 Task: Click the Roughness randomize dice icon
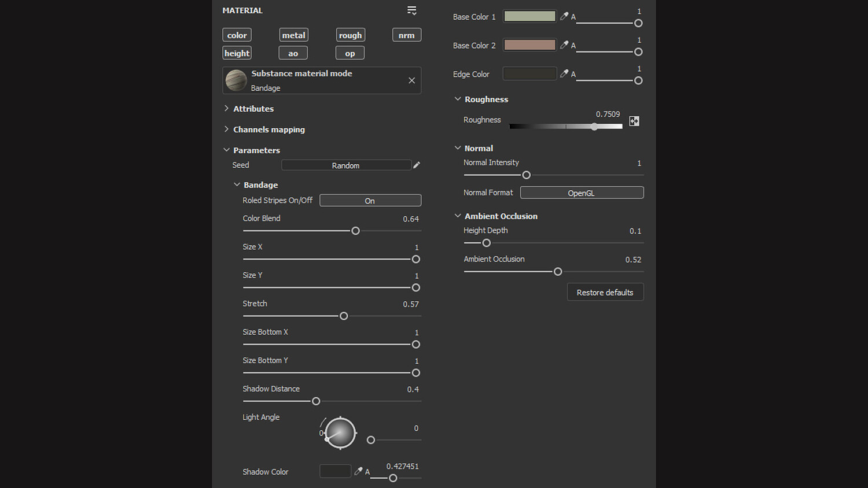(x=634, y=121)
